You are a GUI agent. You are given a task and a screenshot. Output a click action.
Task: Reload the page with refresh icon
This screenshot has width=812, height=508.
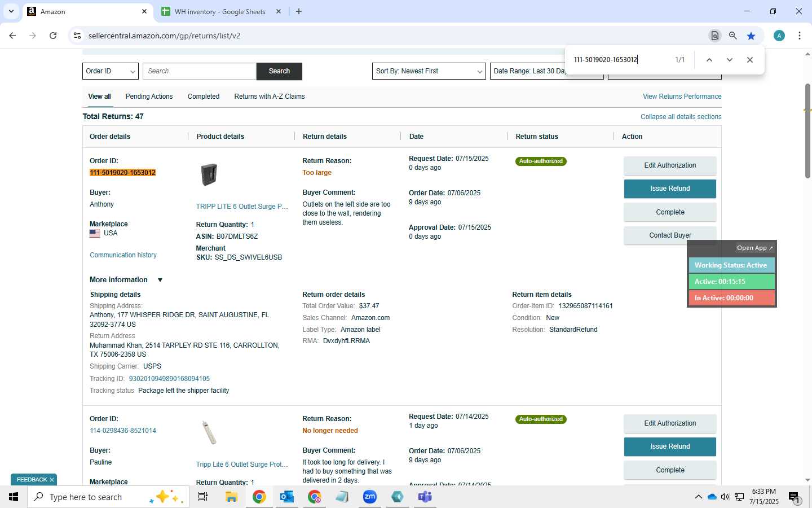pos(53,36)
